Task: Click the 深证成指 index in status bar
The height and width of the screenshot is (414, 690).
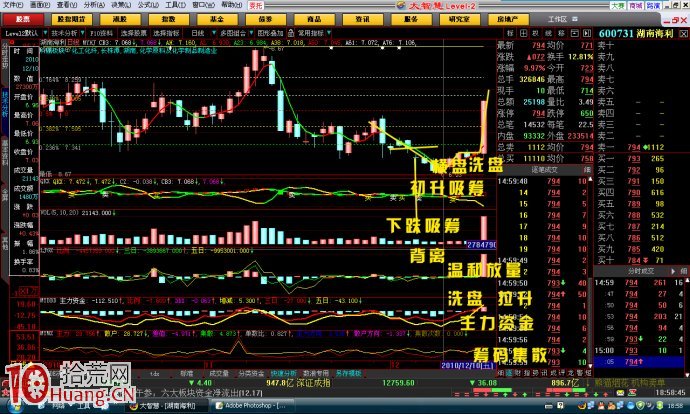Action: click(313, 383)
